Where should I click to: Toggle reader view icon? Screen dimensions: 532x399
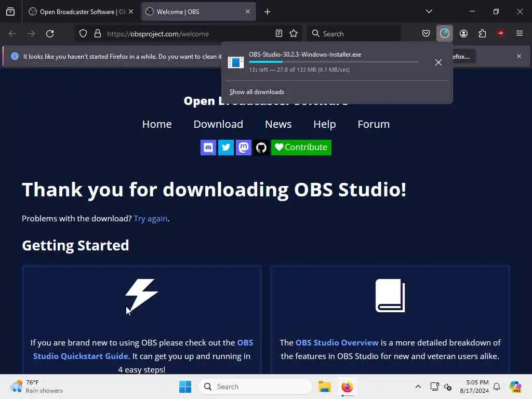pos(279,34)
